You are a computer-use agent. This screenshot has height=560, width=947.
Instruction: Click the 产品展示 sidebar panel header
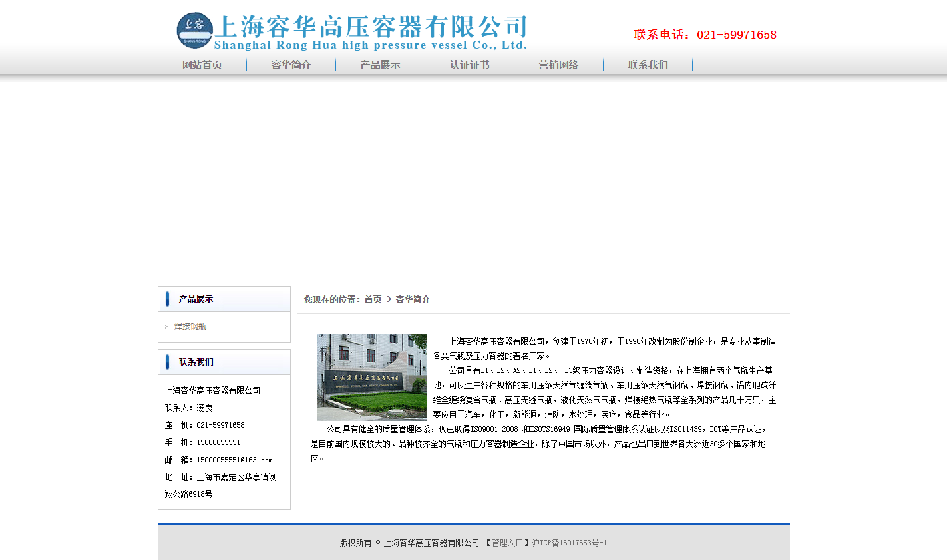click(x=224, y=299)
